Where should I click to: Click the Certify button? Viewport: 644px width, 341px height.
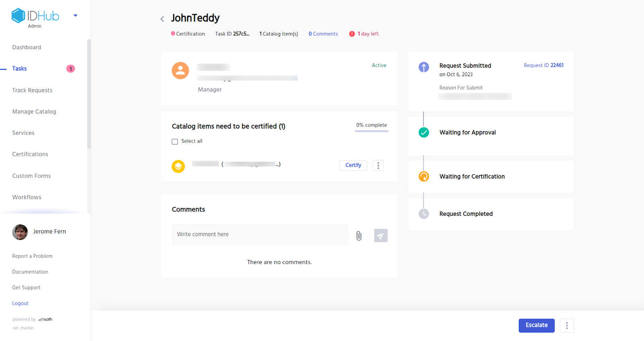(353, 165)
